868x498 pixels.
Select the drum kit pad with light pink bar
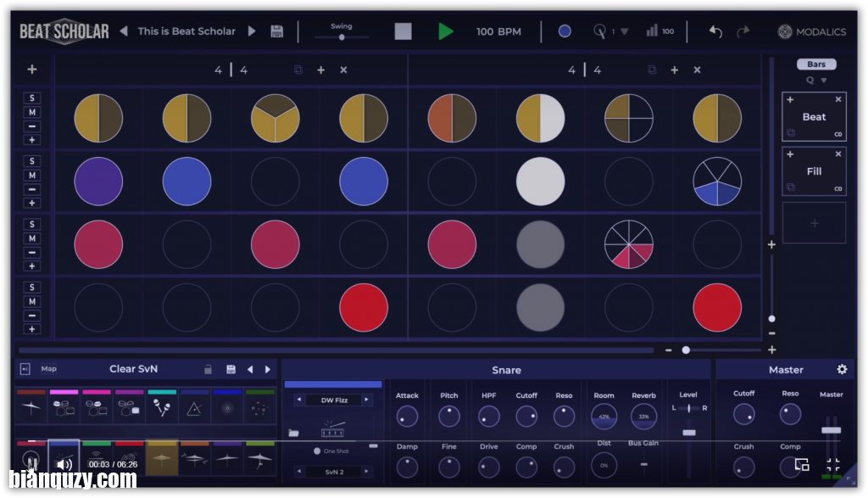point(64,408)
